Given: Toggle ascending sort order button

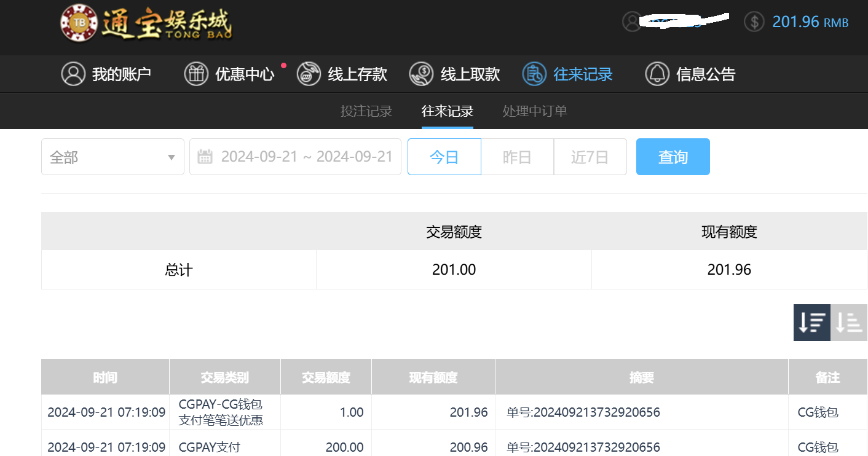Looking at the screenshot, I should point(849,323).
